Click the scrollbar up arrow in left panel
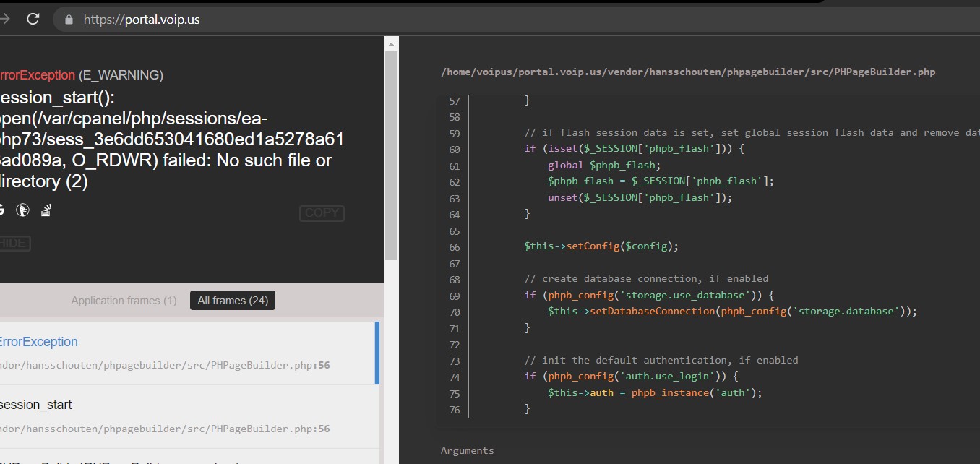This screenshot has width=980, height=464. pos(391,43)
